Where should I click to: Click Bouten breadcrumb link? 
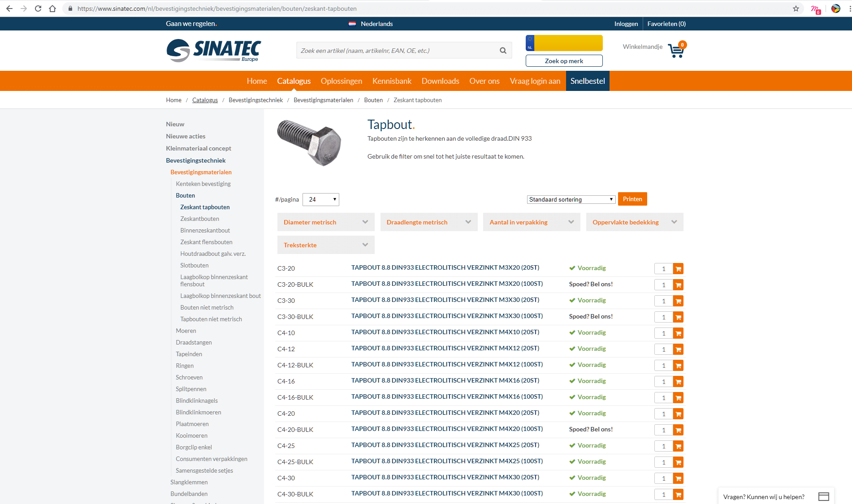[x=373, y=100]
